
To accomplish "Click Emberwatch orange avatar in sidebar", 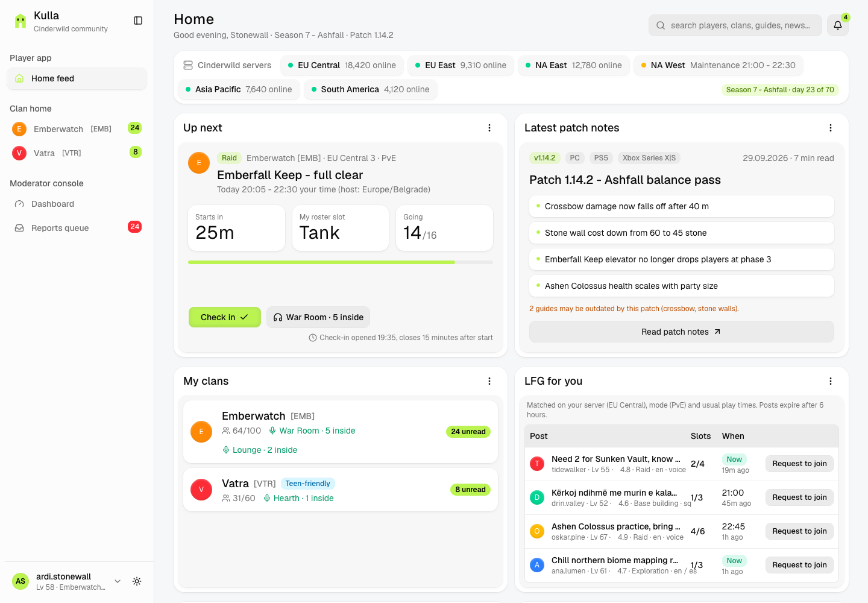I will [19, 129].
